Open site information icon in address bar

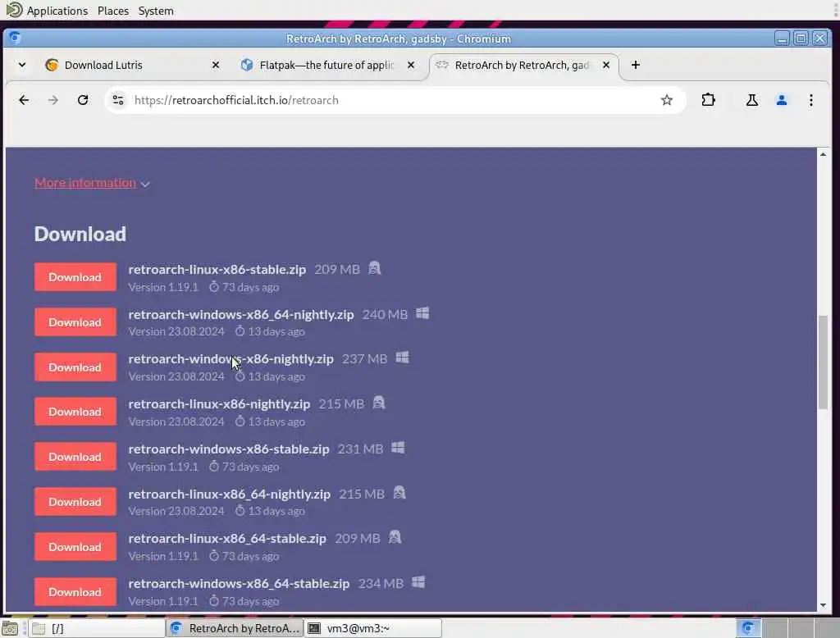(118, 100)
